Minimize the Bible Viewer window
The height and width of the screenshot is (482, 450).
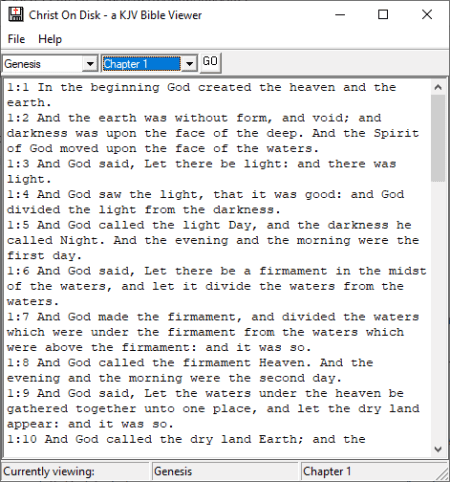point(340,15)
